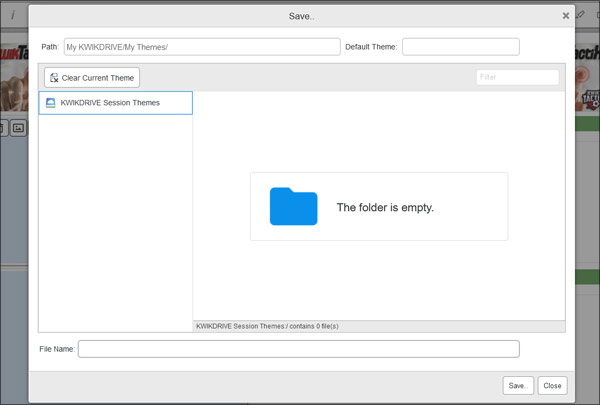
Task: Click the italic 'i' icon at top left
Action: pos(12,16)
